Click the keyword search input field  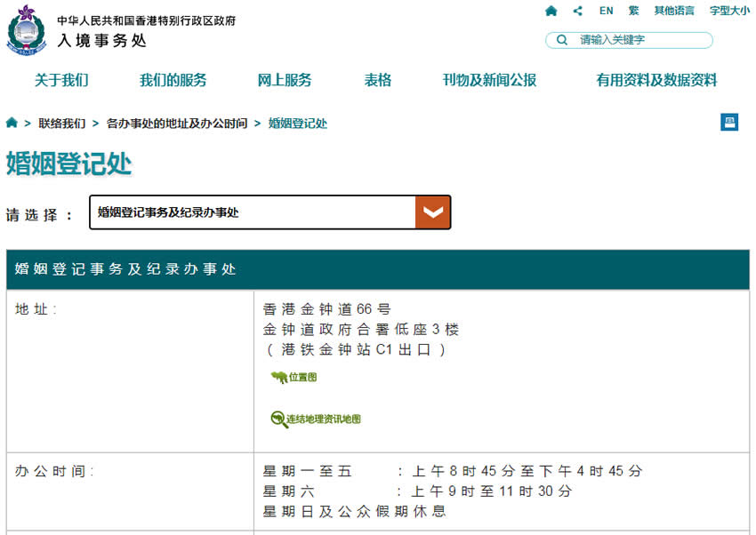tap(640, 40)
